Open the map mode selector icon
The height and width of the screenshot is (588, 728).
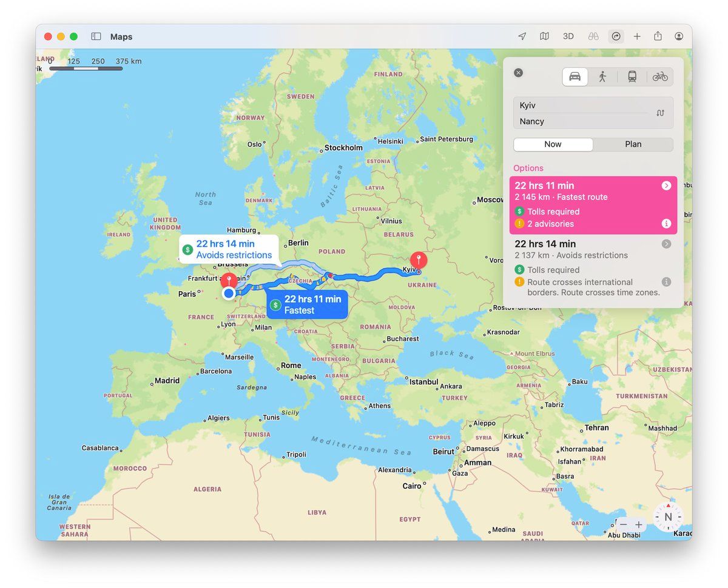tap(544, 36)
